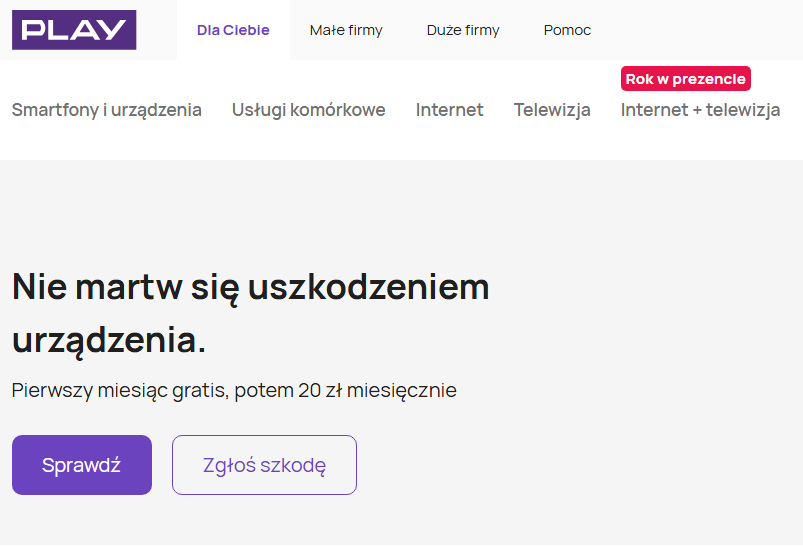Switch to the Dla Ciebie tab

233,30
